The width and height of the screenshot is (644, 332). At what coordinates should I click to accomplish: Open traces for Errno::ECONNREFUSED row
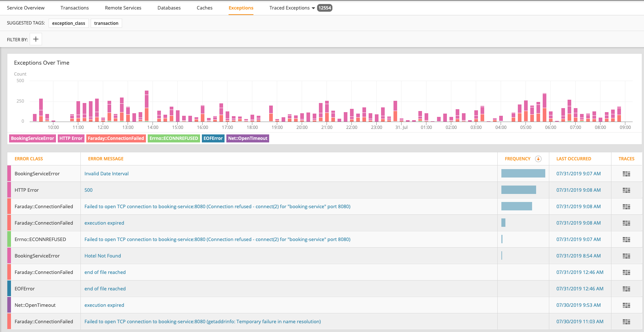click(626, 240)
